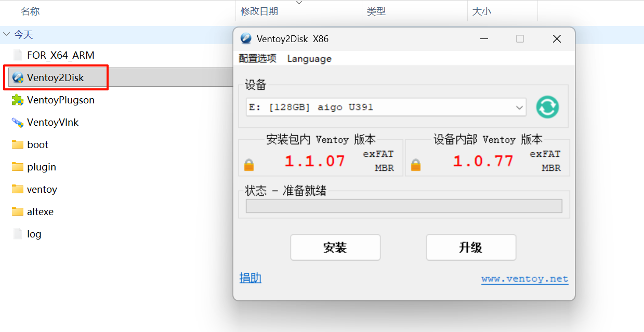Image resolution: width=644 pixels, height=332 pixels.
Task: Click the Ventoy2Disk title bar app icon
Action: click(x=246, y=39)
